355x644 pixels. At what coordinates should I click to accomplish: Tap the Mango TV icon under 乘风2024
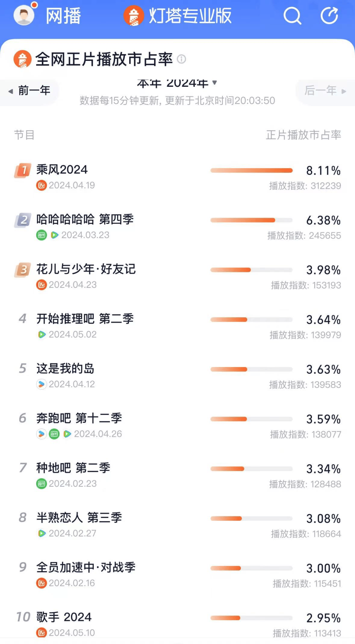pos(41,186)
